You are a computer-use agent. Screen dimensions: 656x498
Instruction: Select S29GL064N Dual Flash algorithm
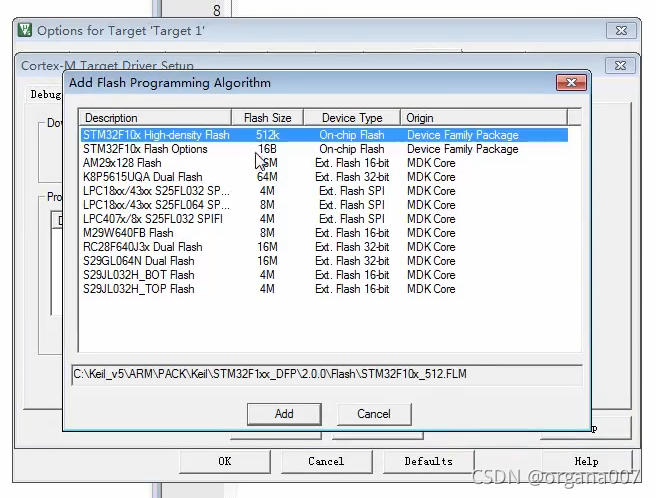(x=324, y=261)
